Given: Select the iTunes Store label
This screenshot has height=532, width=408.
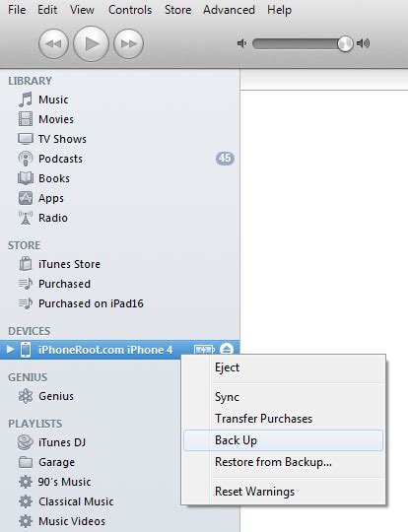Looking at the screenshot, I should pos(69,264).
